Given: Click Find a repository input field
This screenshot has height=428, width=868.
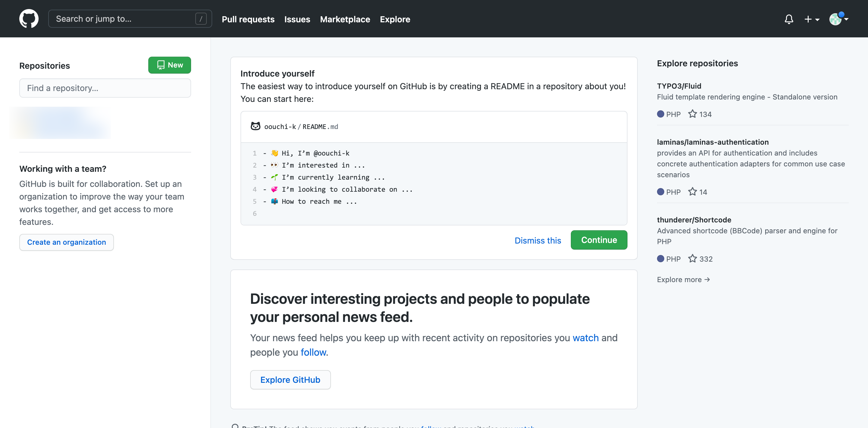Looking at the screenshot, I should tap(105, 88).
